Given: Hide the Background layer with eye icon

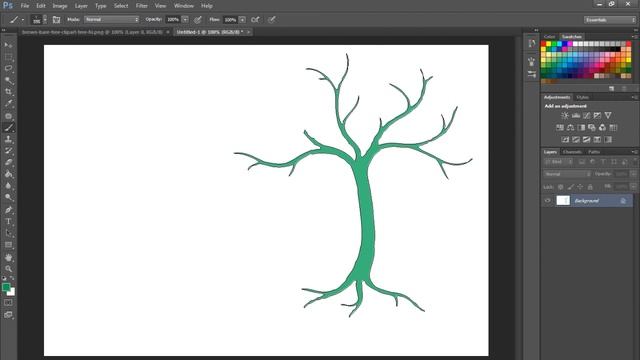Looking at the screenshot, I should pyautogui.click(x=548, y=200).
